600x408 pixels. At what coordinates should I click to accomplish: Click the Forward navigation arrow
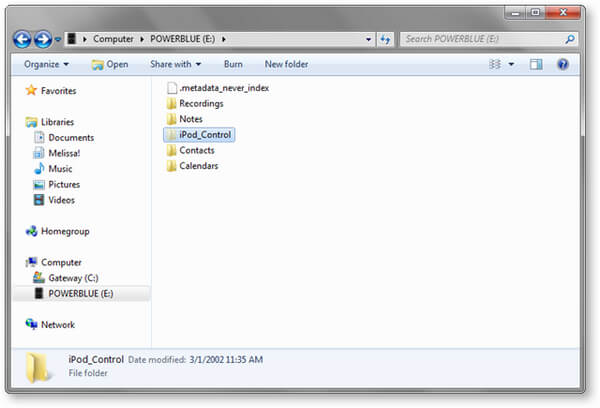43,40
